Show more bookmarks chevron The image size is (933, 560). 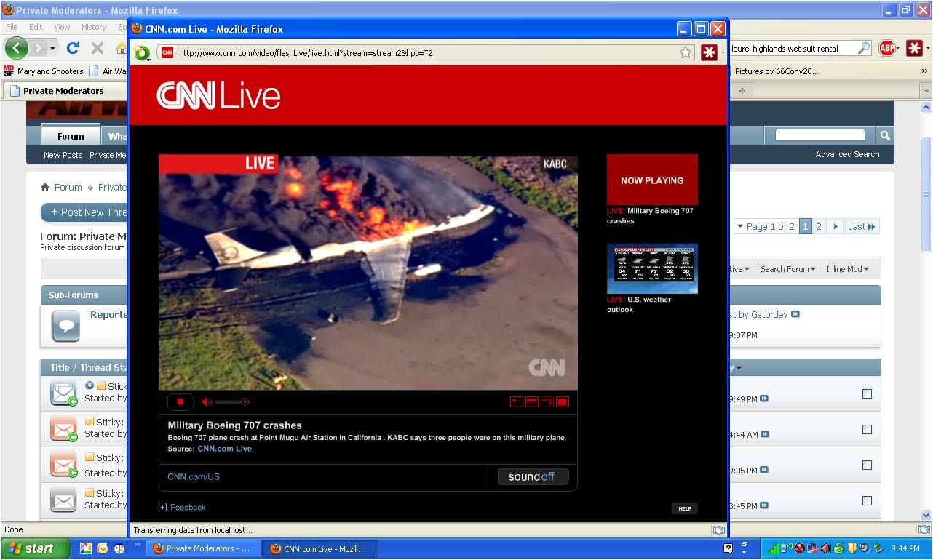pos(924,71)
